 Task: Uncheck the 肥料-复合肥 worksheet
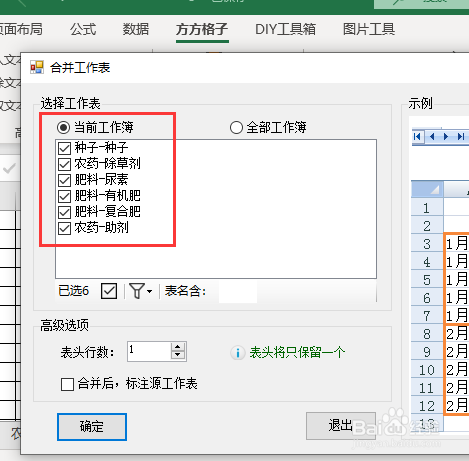64,212
